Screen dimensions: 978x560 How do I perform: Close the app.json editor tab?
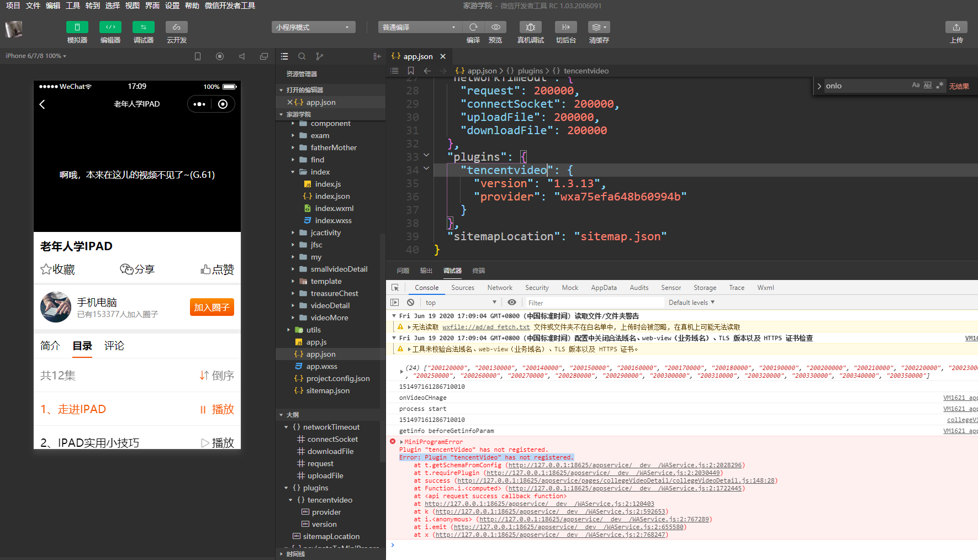coord(443,56)
